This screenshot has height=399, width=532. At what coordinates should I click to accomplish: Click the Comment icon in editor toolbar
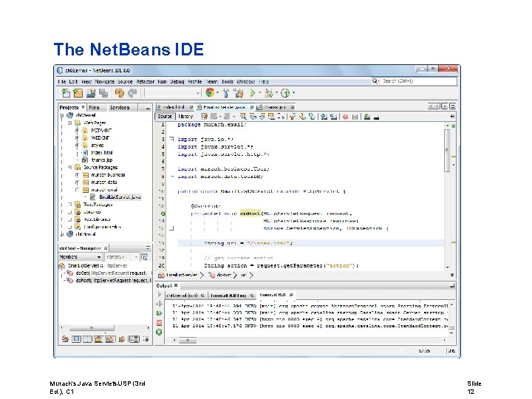(x=366, y=117)
